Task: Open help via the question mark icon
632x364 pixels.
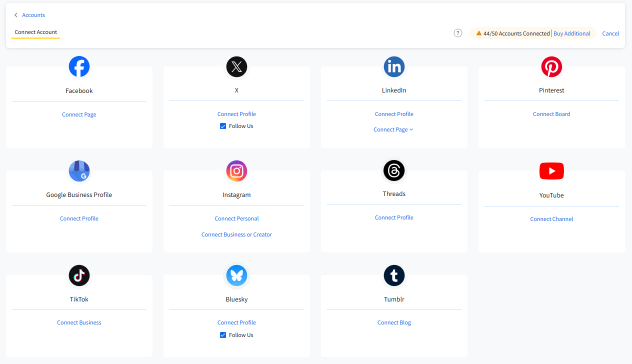Action: tap(457, 33)
